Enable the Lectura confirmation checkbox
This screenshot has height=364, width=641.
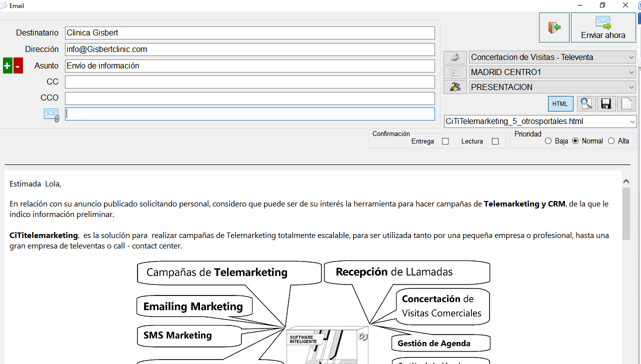[x=495, y=141]
